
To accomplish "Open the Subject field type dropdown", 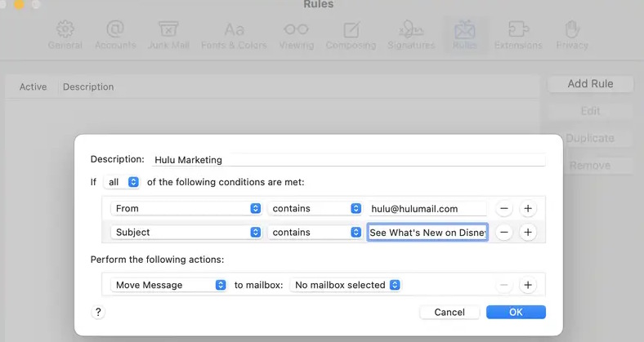I will pyautogui.click(x=186, y=232).
